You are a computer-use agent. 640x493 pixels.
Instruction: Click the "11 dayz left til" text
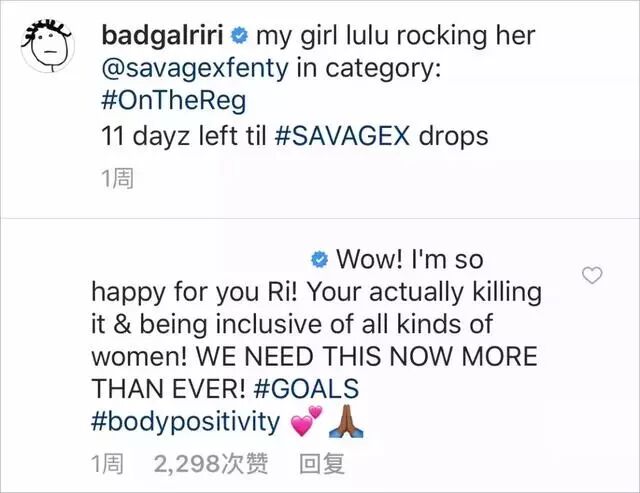tap(183, 135)
